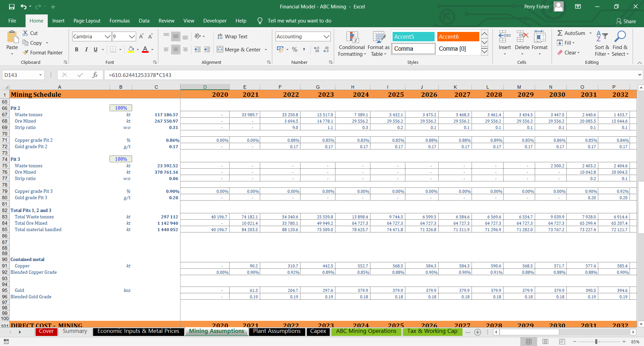Screen dimensions: 644x346
Task: Open the Developer ribbon tab
Action: [x=215, y=21]
